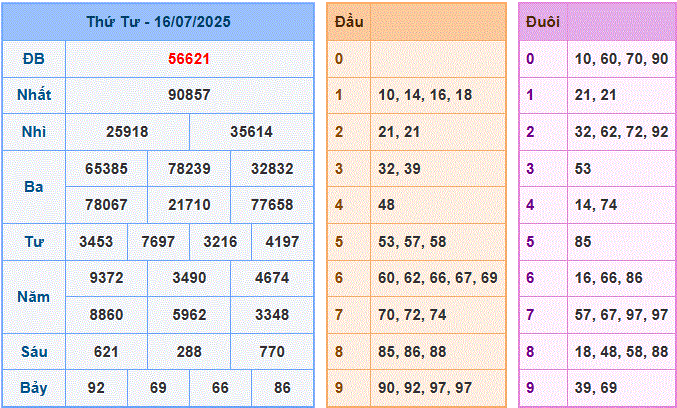
Task: Select the Ba prize number 32832
Action: tap(272, 168)
